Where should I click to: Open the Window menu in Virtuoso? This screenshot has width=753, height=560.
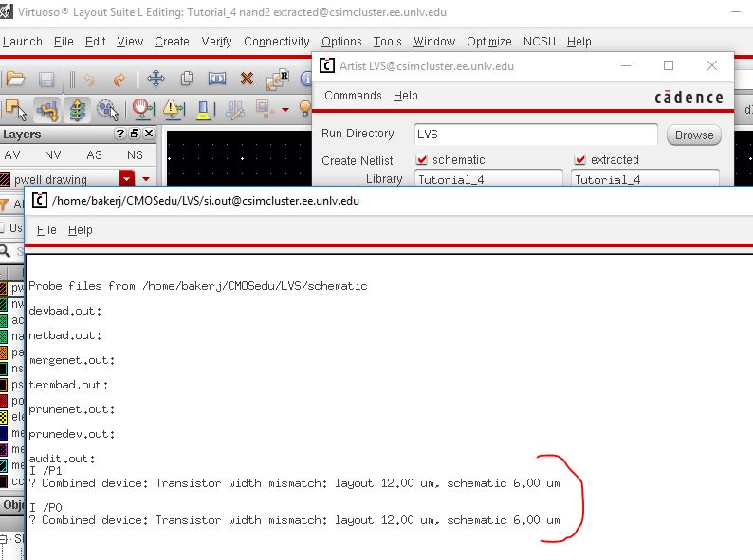point(434,42)
